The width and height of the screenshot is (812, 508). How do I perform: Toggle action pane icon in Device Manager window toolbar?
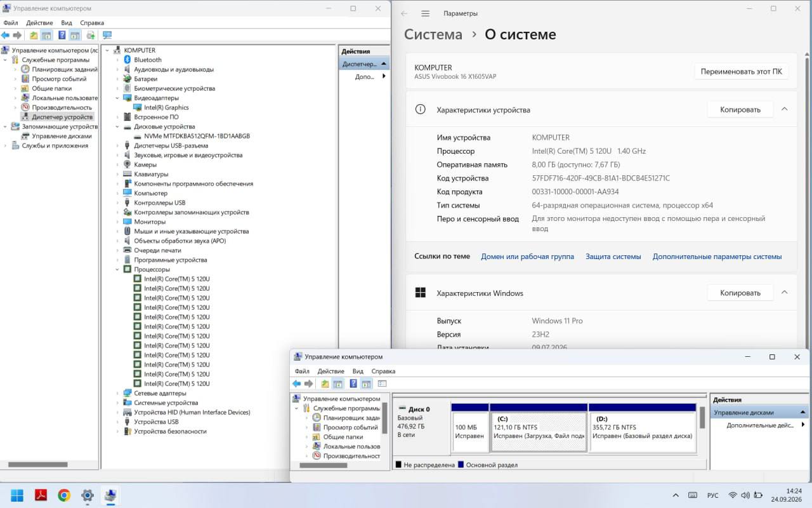(x=75, y=36)
